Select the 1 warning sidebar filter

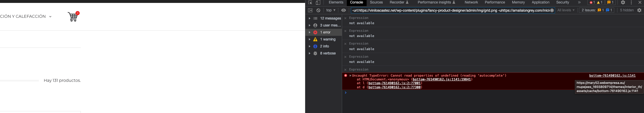click(x=324, y=39)
